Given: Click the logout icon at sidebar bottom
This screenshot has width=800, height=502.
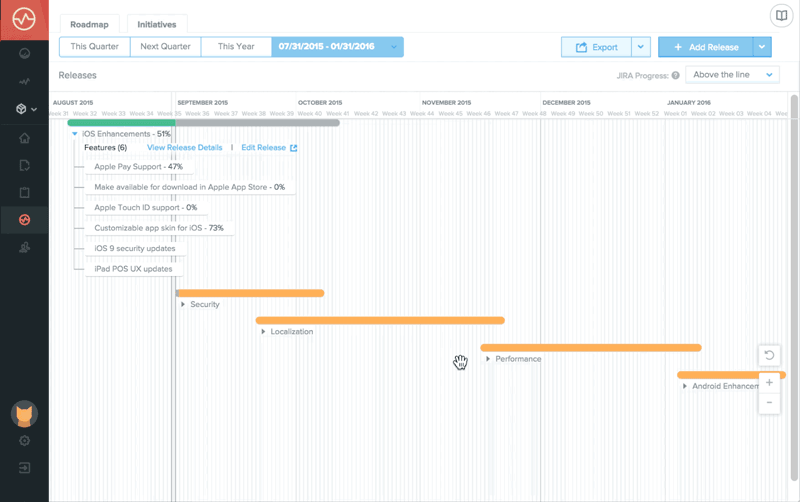Looking at the screenshot, I should (24, 468).
